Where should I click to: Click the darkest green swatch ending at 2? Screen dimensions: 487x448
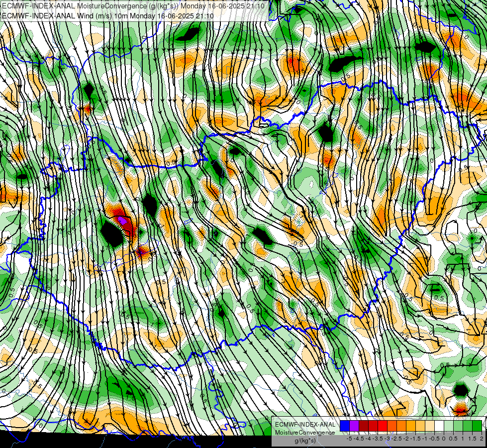pos(477,426)
